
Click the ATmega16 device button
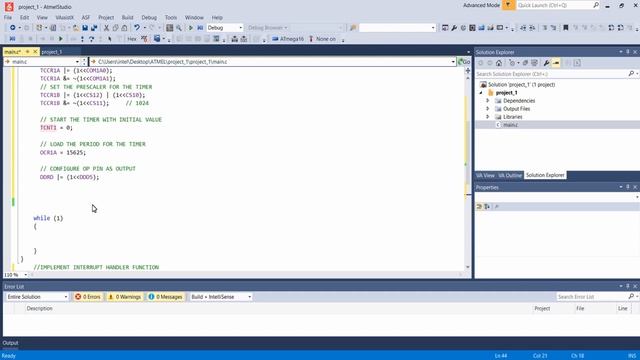tap(288, 39)
